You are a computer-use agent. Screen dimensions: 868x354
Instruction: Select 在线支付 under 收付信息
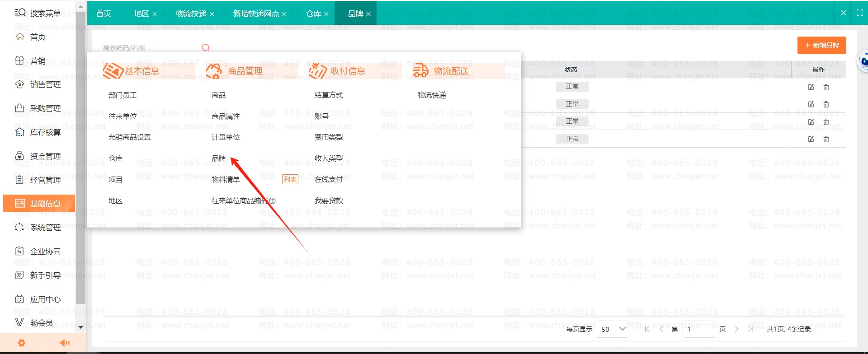click(x=329, y=180)
